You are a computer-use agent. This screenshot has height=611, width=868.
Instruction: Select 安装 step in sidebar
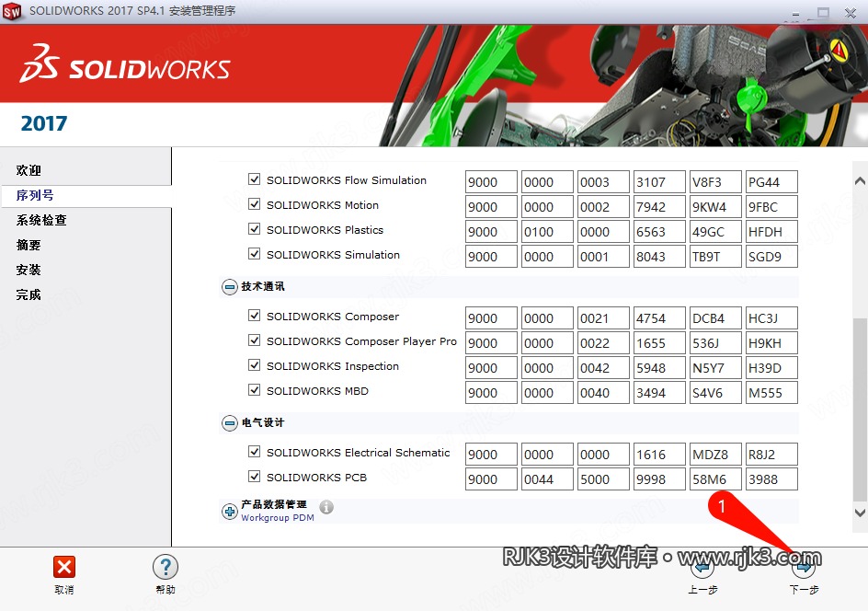pyautogui.click(x=29, y=270)
